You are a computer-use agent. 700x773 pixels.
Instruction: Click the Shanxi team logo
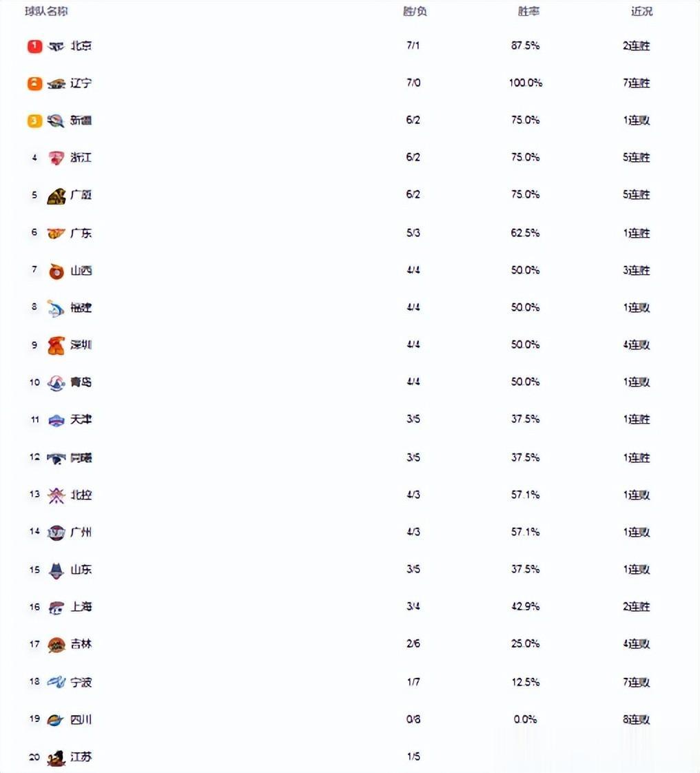[56, 271]
